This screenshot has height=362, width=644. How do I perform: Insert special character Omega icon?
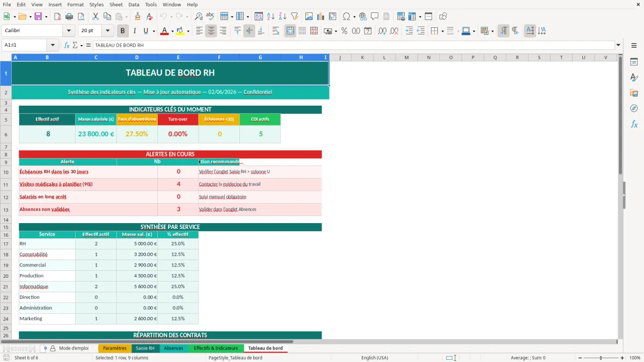347,17
